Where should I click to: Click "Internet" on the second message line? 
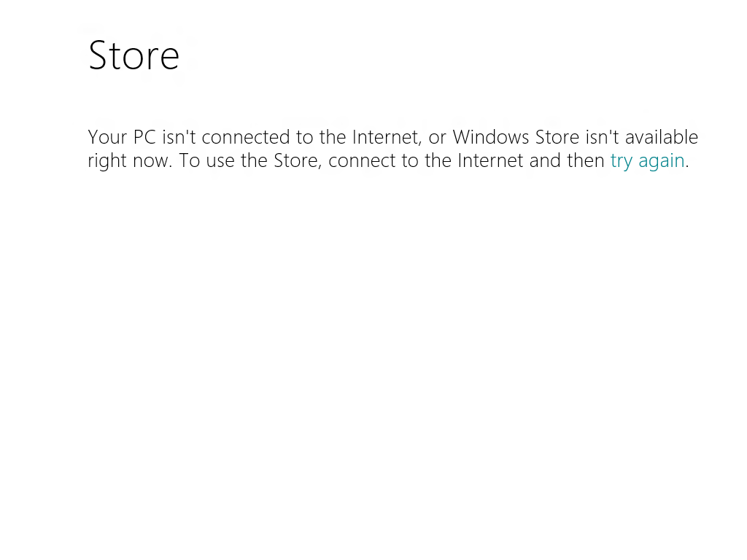pos(490,160)
